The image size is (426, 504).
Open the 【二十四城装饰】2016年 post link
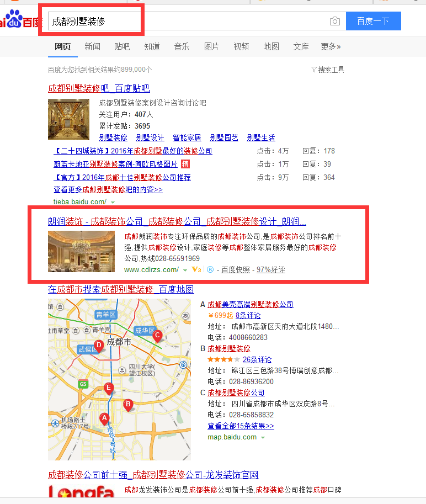coord(132,151)
